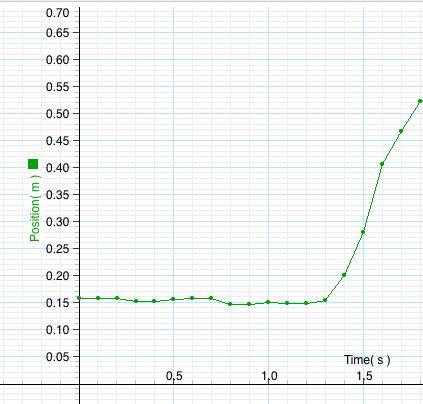Screen dimensions: 423x404
Task: Click the 0.40 y-axis tick label
Action: point(57,167)
